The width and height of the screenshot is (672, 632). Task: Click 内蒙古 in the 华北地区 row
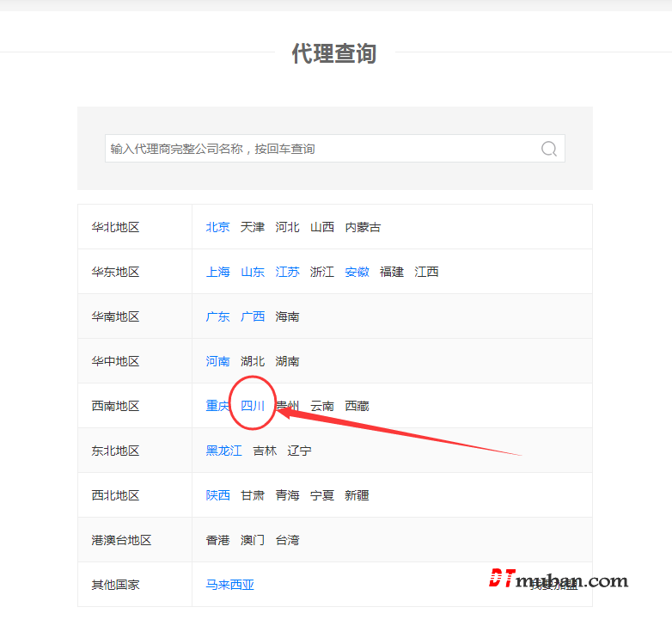(x=363, y=227)
